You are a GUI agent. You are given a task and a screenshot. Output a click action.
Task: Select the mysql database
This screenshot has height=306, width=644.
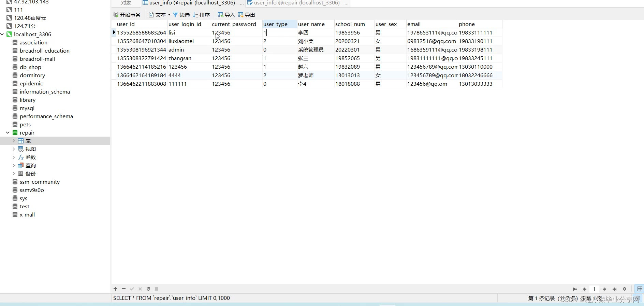(27, 108)
